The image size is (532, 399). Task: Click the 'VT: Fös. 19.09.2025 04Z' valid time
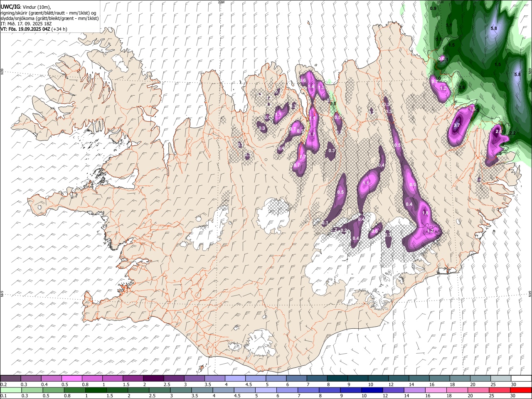[x=25, y=29]
